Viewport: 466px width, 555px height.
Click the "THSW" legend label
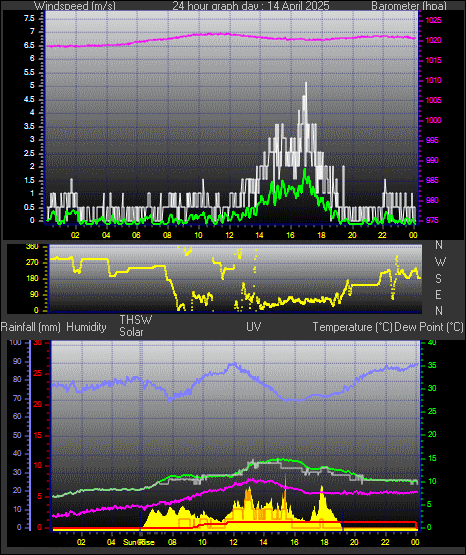pos(136,320)
